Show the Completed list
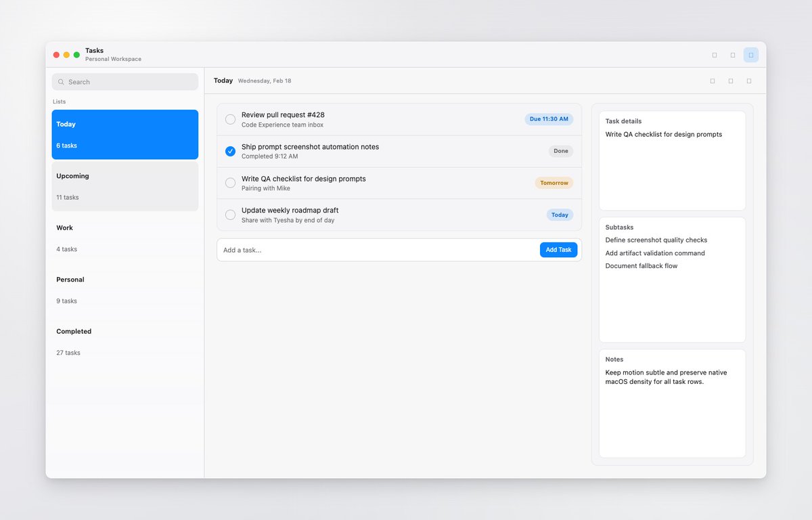The height and width of the screenshot is (520, 812). pyautogui.click(x=125, y=342)
